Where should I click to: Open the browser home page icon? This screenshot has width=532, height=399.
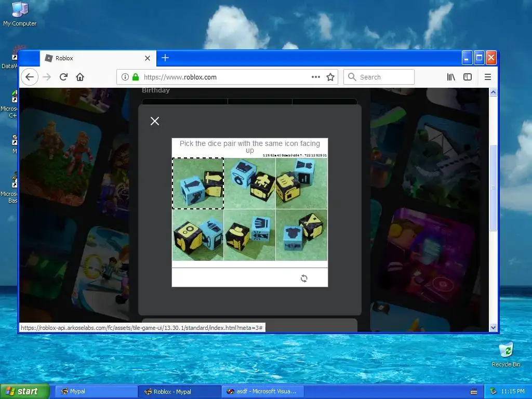pos(80,77)
